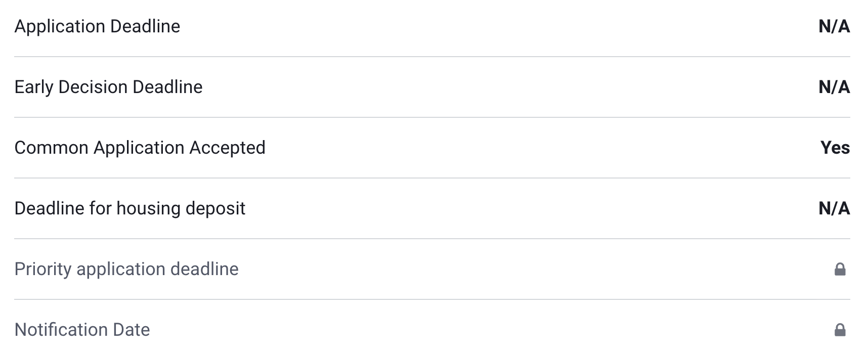Select the Early Decision Deadline label
Image resolution: width=868 pixels, height=355 pixels.
click(108, 87)
